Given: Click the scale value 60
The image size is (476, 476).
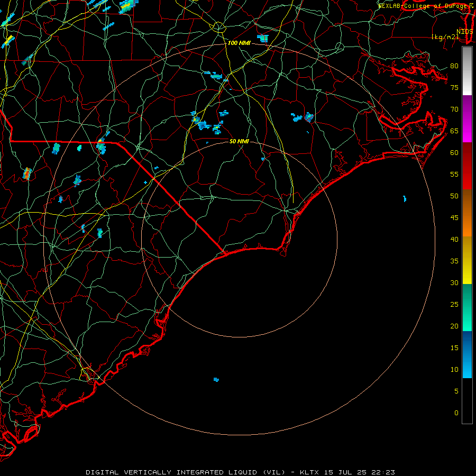Looking at the screenshot, I should click(x=454, y=153).
